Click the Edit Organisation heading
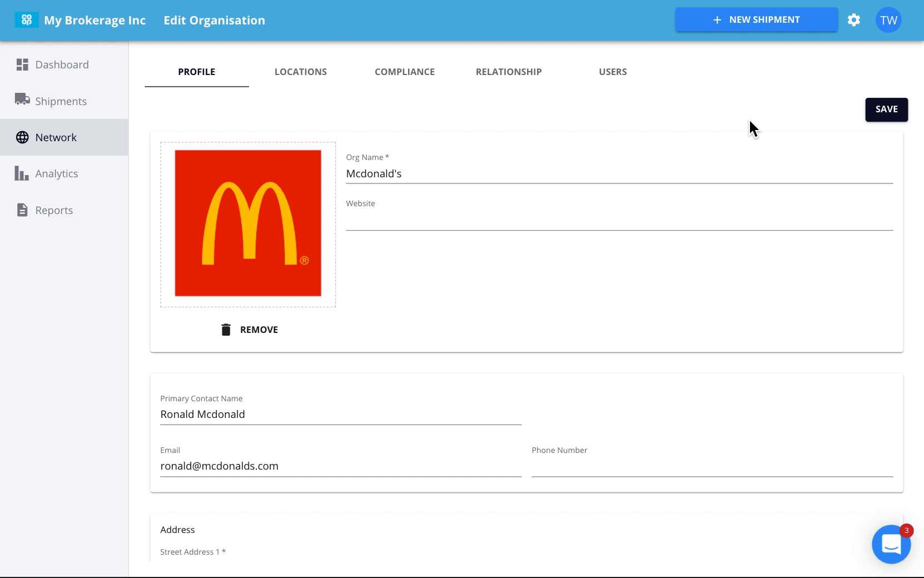The width and height of the screenshot is (924, 578). [214, 21]
